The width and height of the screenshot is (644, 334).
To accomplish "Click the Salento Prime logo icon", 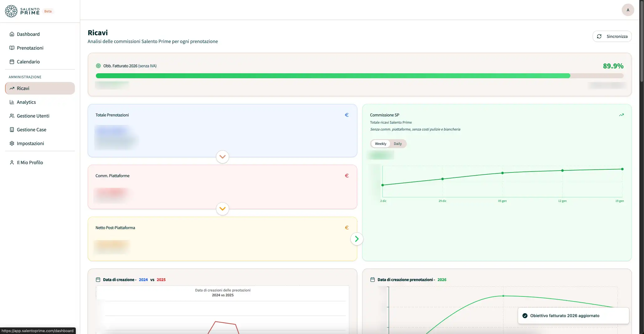I will point(11,11).
